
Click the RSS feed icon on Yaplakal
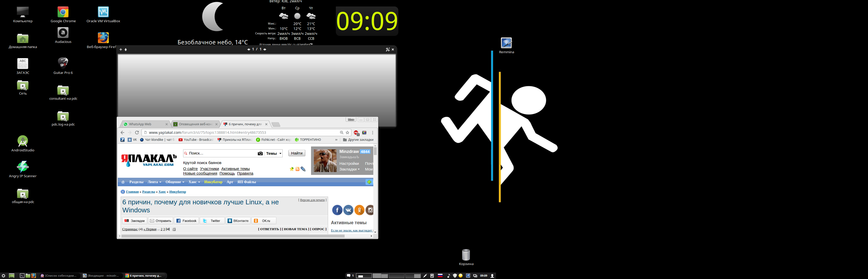pos(298,169)
